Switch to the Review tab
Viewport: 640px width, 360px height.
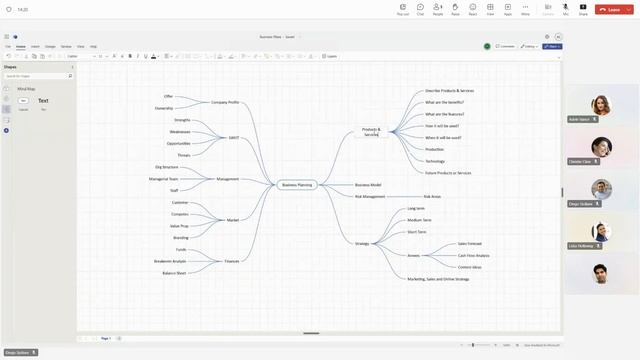[x=66, y=47]
